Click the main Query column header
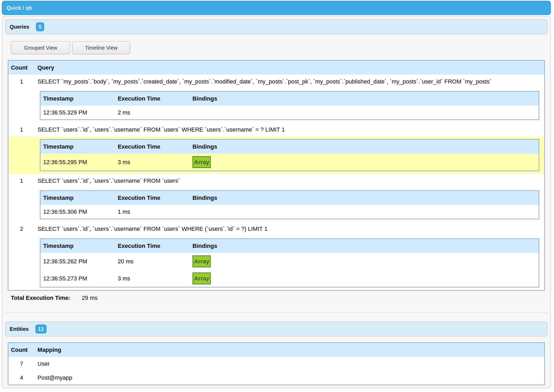This screenshot has height=392, width=554. click(x=46, y=68)
